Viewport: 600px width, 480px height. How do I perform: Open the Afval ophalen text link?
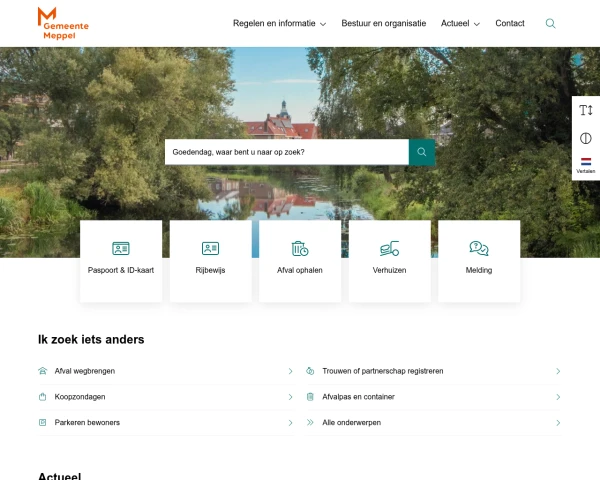pyautogui.click(x=300, y=270)
